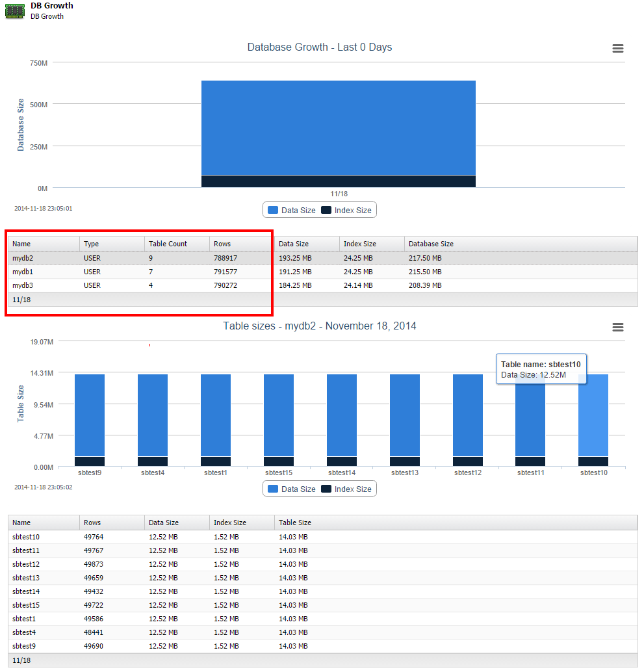
Task: Click the Rows header in the sbtest table
Action: pos(92,523)
